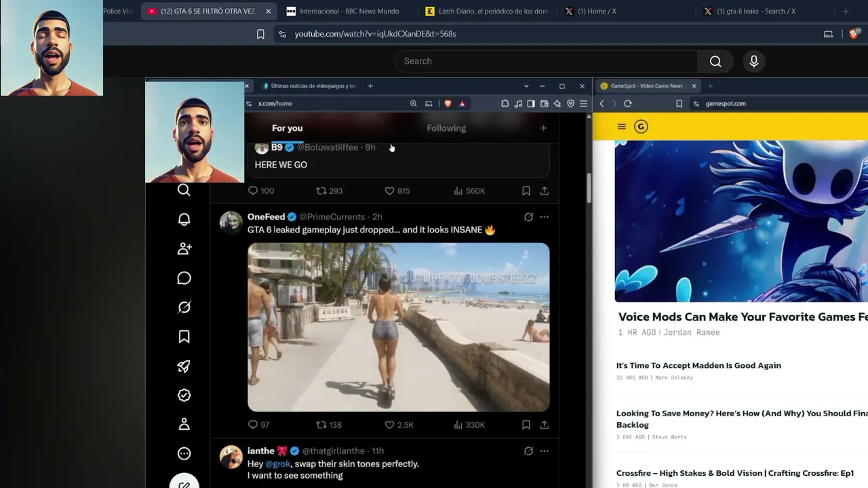Open X More circle icon in sidebar
The width and height of the screenshot is (868, 488).
click(x=184, y=453)
